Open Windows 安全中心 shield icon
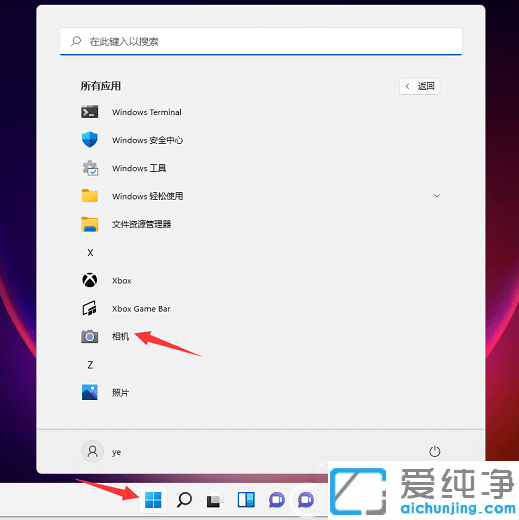Image resolution: width=519 pixels, height=520 pixels. pyautogui.click(x=90, y=140)
